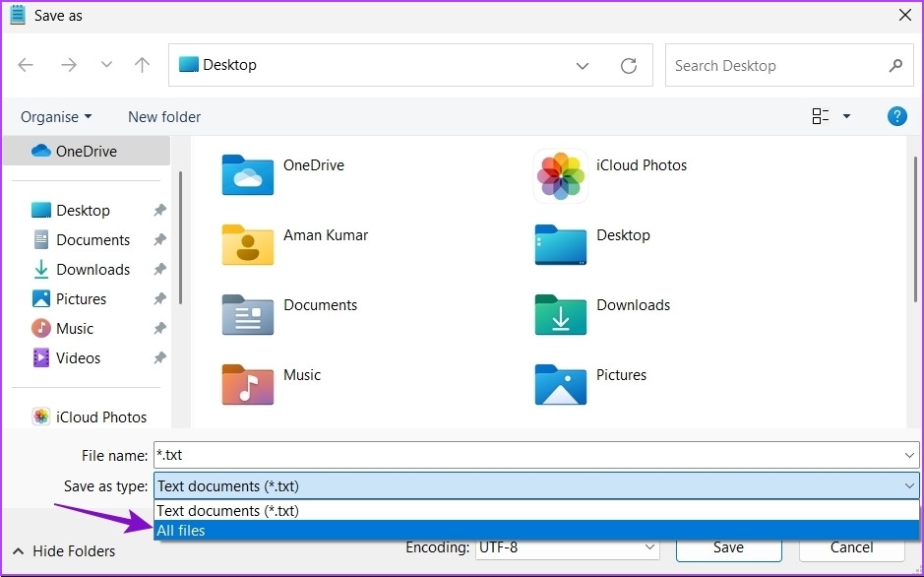The image size is (924, 577).
Task: Click the back navigation arrow
Action: tap(27, 65)
